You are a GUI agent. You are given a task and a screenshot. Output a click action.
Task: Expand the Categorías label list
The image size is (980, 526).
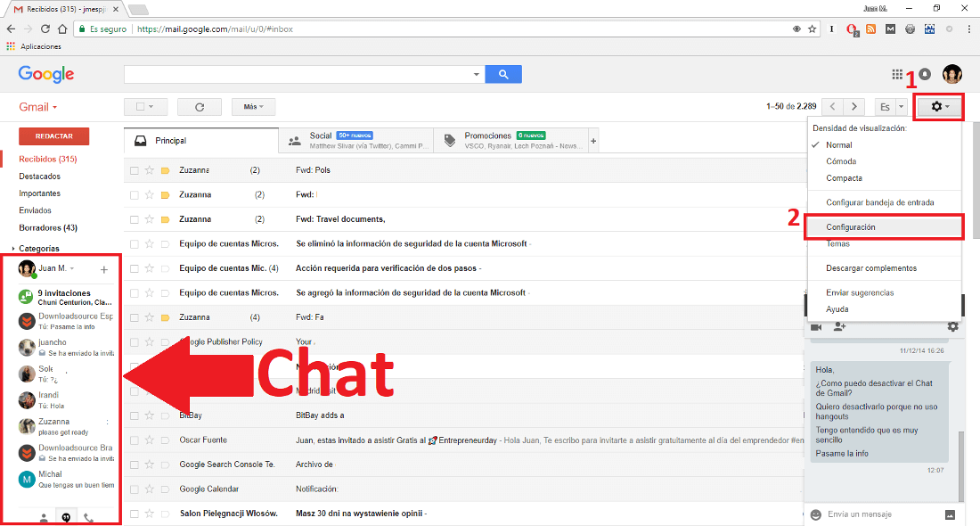tap(13, 249)
